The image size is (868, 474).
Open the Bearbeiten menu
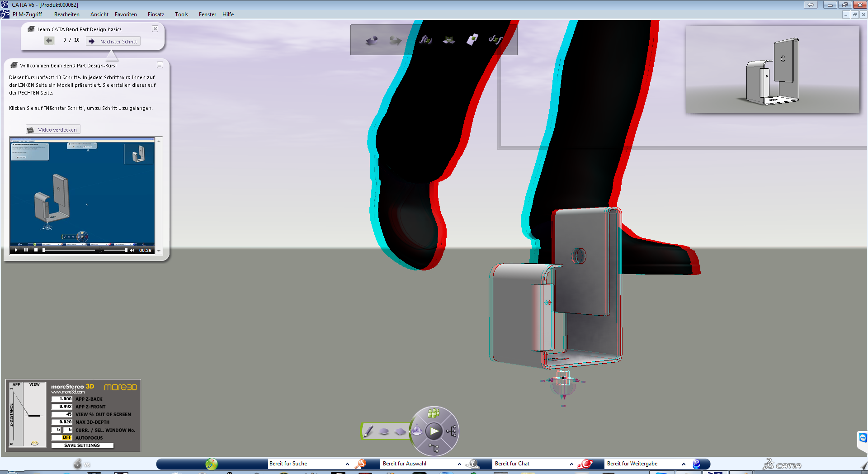pyautogui.click(x=67, y=14)
